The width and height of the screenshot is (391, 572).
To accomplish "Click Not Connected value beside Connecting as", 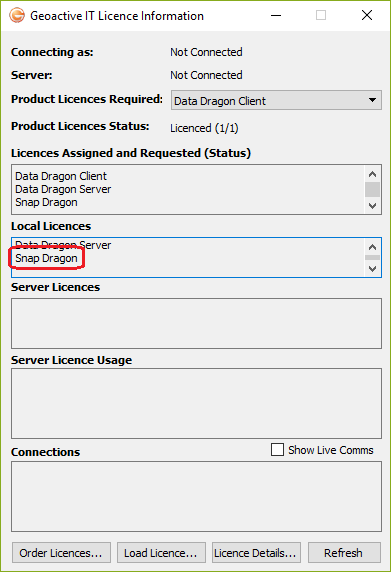I will [206, 52].
